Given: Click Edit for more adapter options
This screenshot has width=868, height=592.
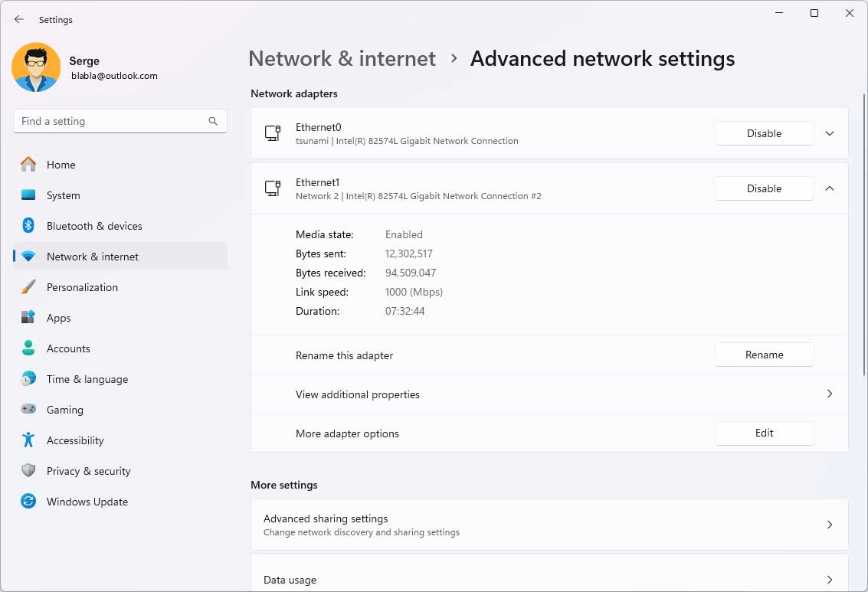Looking at the screenshot, I should click(x=764, y=433).
